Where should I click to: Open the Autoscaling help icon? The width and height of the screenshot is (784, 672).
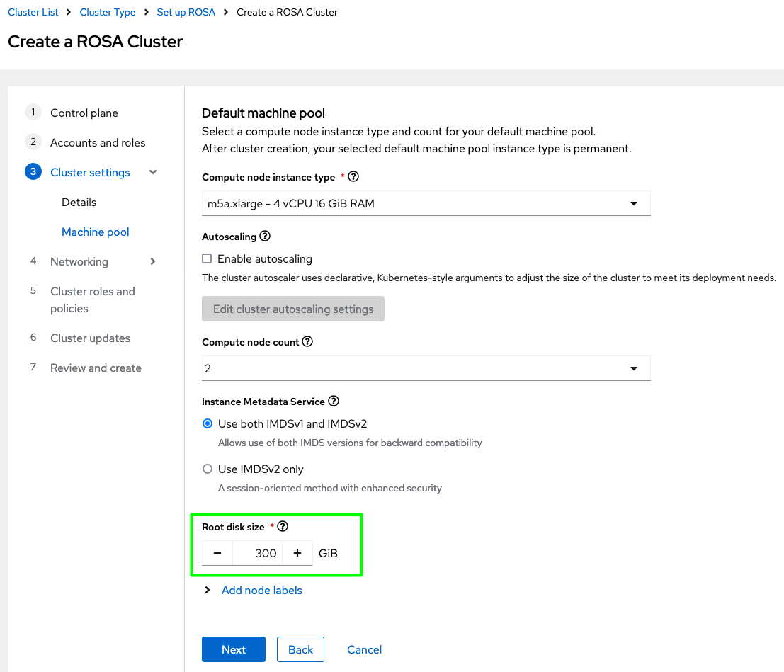click(x=265, y=236)
